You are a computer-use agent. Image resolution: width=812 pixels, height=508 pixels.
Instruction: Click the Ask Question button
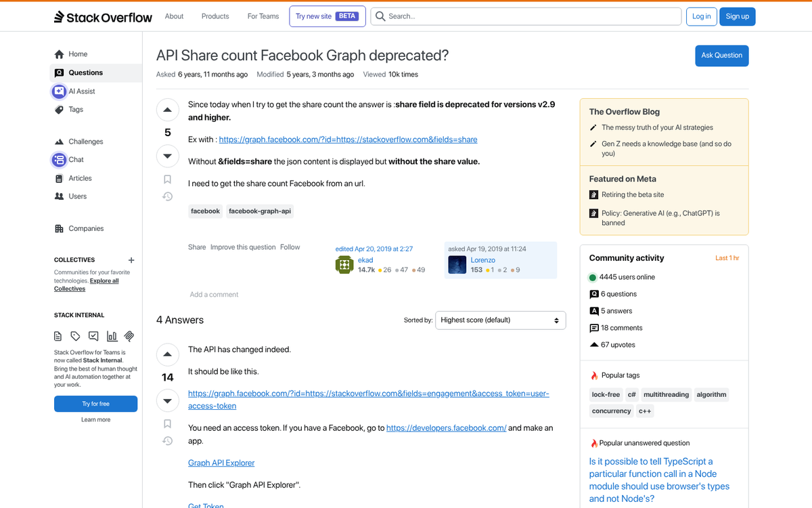coord(721,56)
